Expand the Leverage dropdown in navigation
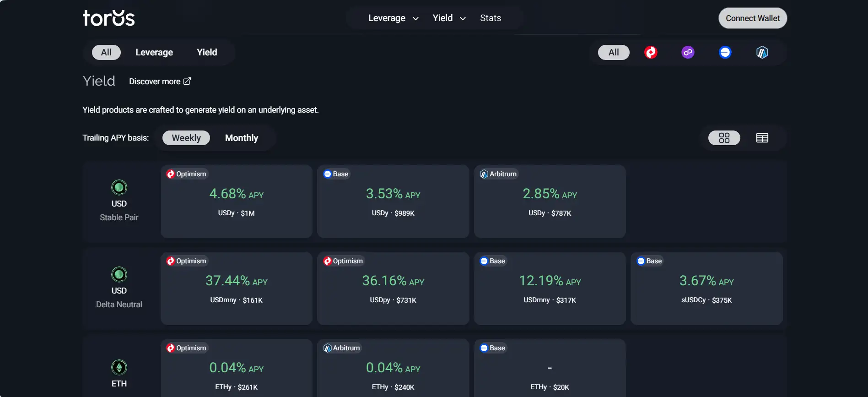Image resolution: width=868 pixels, height=397 pixels. [393, 18]
